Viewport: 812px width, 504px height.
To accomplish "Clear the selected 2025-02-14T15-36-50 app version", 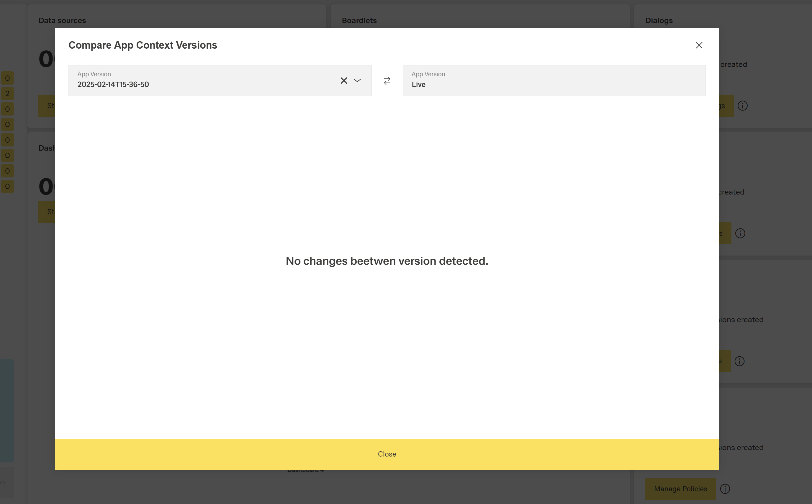I will pos(344,81).
